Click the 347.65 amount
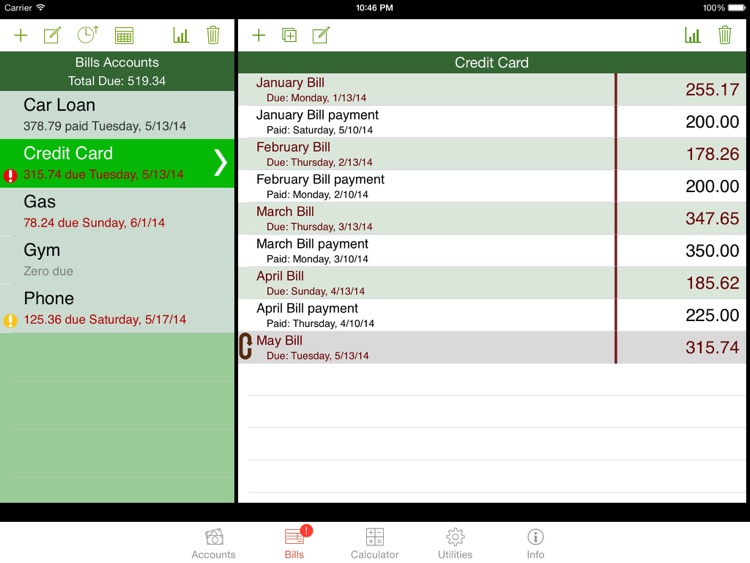 (x=712, y=219)
